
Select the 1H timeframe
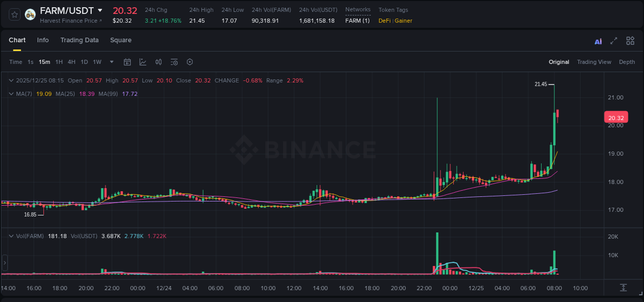59,62
